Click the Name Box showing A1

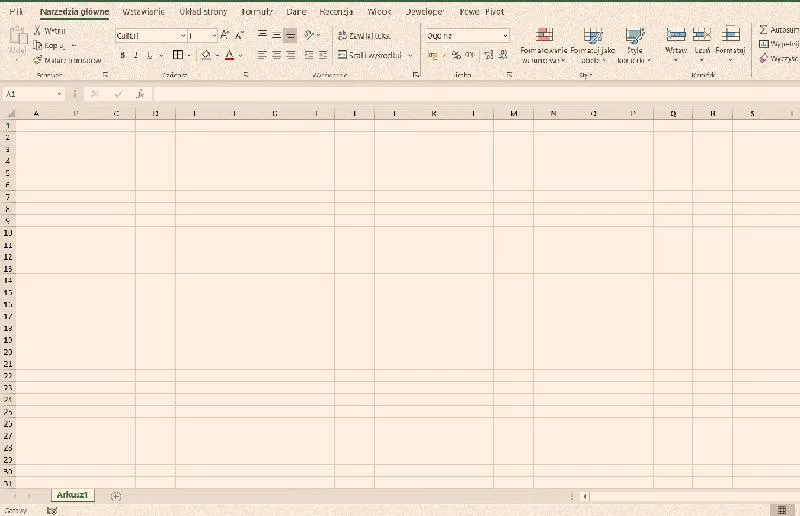point(34,94)
